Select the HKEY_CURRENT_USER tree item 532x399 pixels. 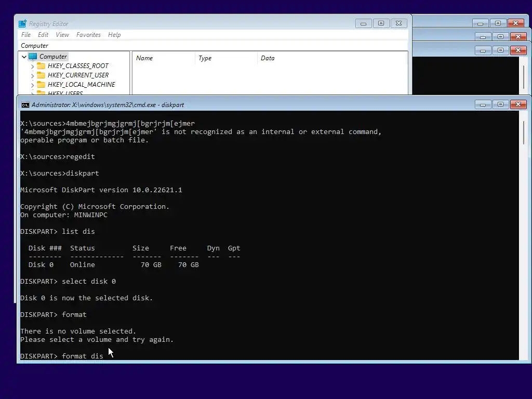(x=78, y=75)
